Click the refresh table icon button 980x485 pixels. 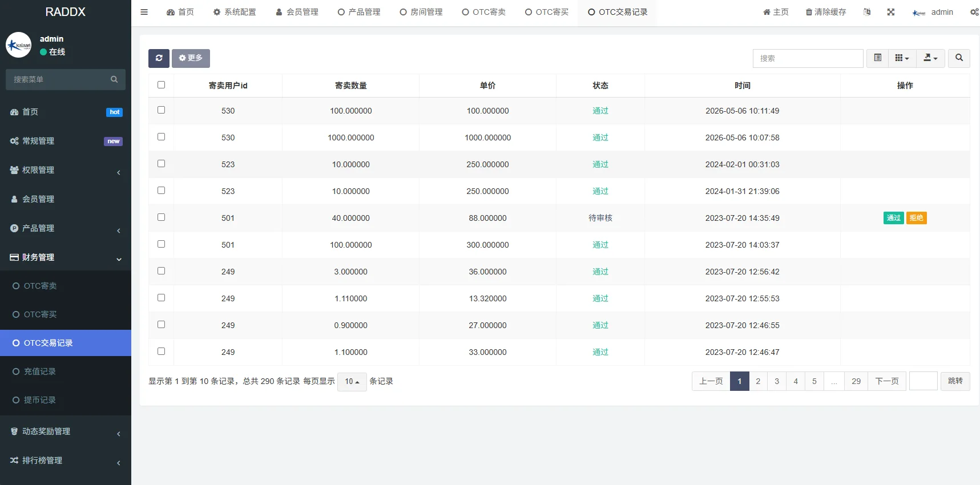click(x=159, y=58)
